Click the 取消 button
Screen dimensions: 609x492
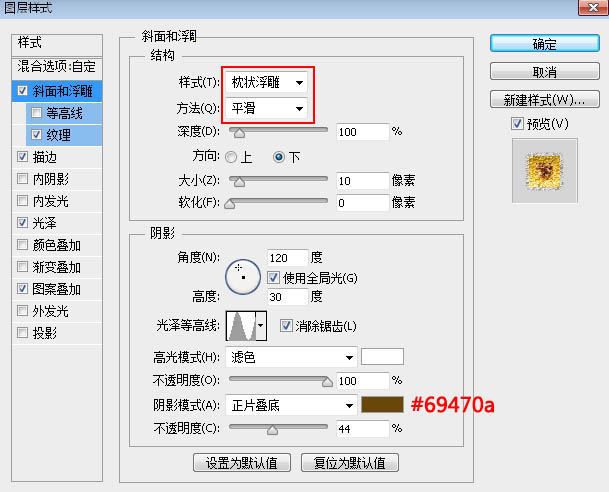click(x=545, y=72)
